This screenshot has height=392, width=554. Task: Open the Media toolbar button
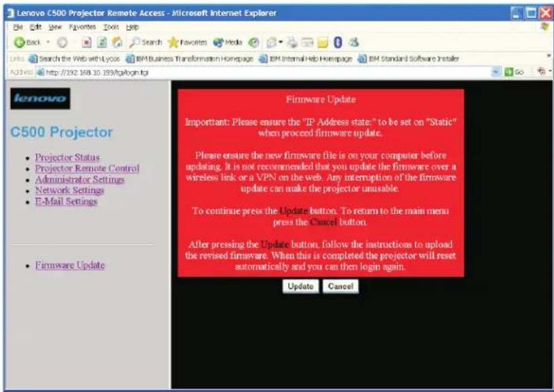point(228,43)
